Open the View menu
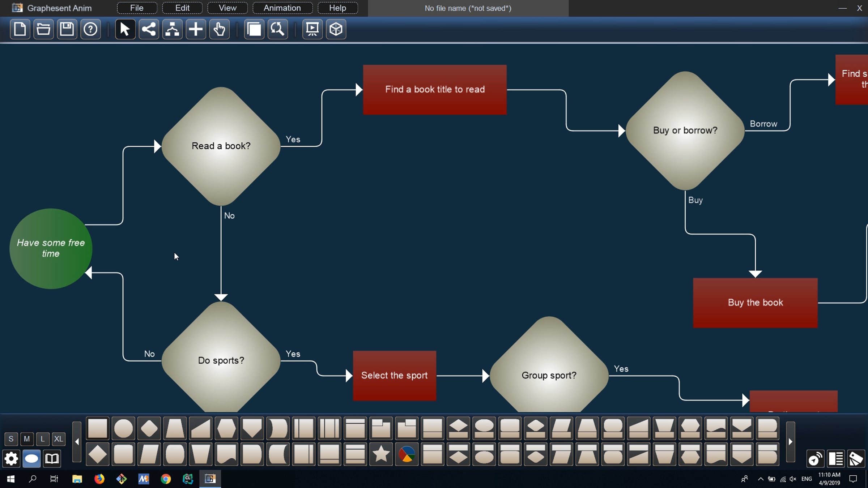Image resolution: width=868 pixels, height=488 pixels. point(227,8)
